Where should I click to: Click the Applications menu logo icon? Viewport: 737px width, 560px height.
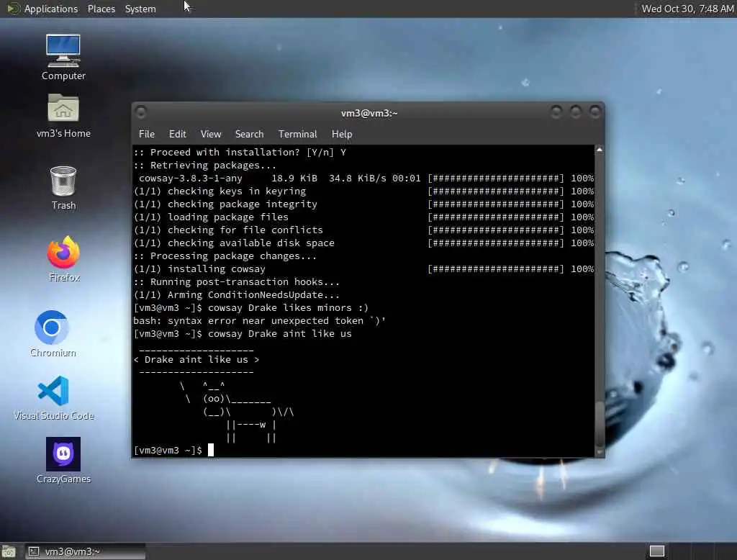click(x=13, y=9)
